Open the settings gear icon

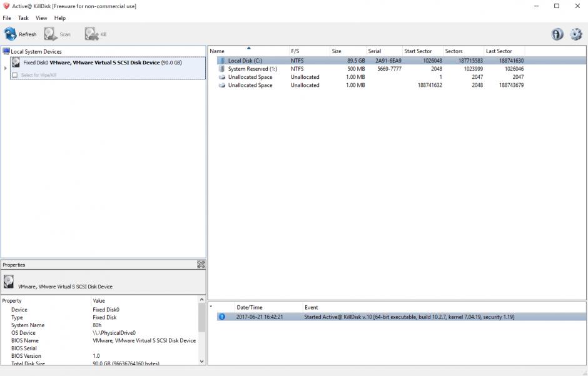(576, 34)
